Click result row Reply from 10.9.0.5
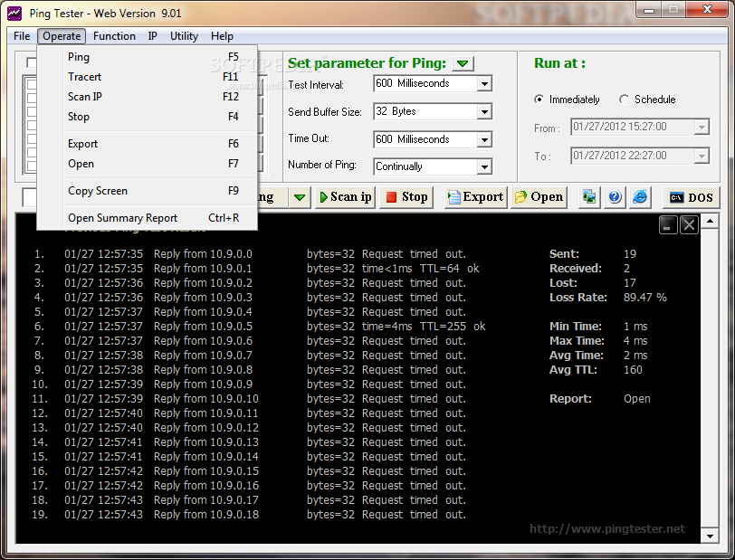Screen dimensions: 735x560 click(x=259, y=327)
